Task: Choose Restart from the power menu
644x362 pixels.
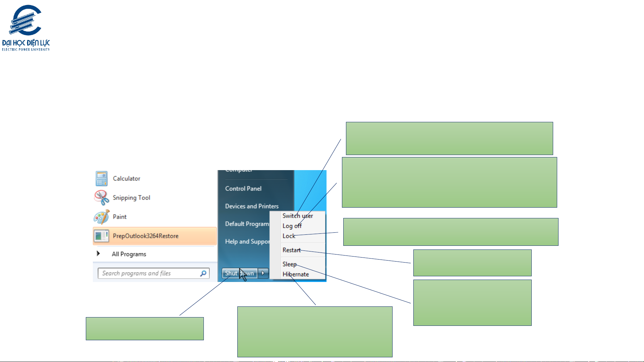Action: click(291, 250)
